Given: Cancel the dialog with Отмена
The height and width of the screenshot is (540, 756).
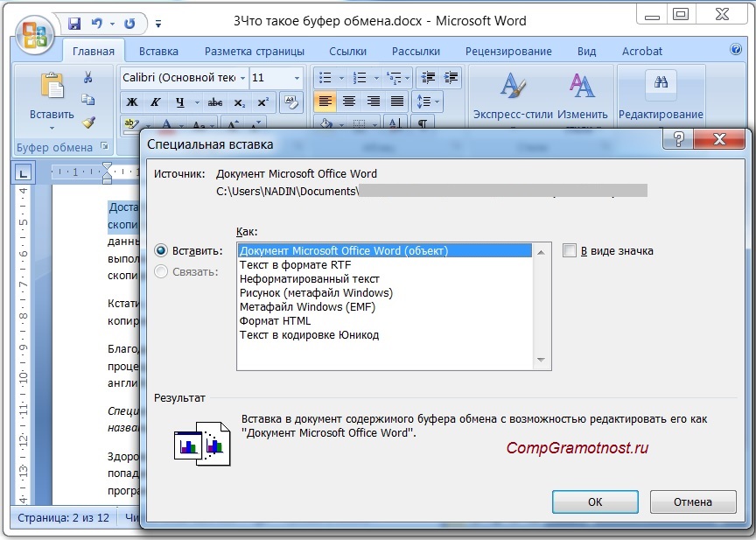Looking at the screenshot, I should [693, 501].
